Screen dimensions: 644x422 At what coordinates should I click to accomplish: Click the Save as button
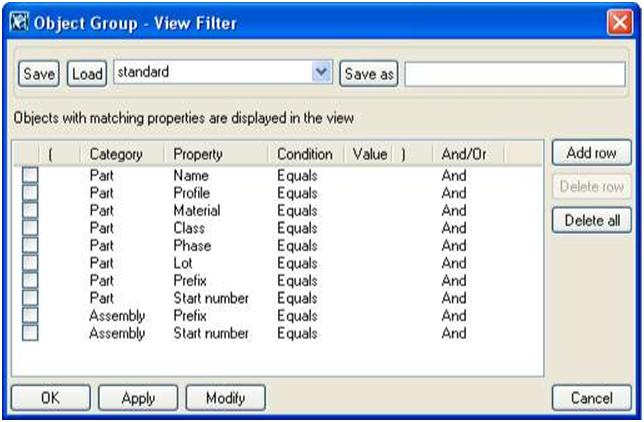tap(369, 74)
